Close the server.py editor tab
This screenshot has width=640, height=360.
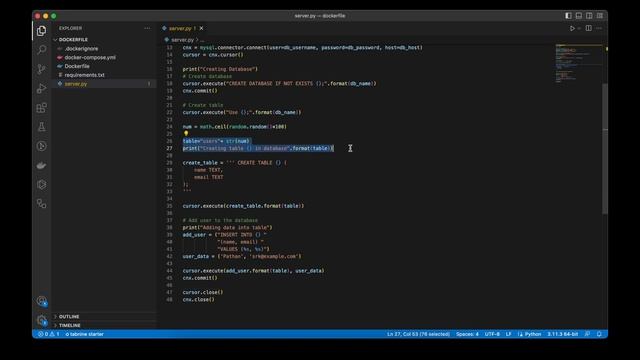(201, 28)
